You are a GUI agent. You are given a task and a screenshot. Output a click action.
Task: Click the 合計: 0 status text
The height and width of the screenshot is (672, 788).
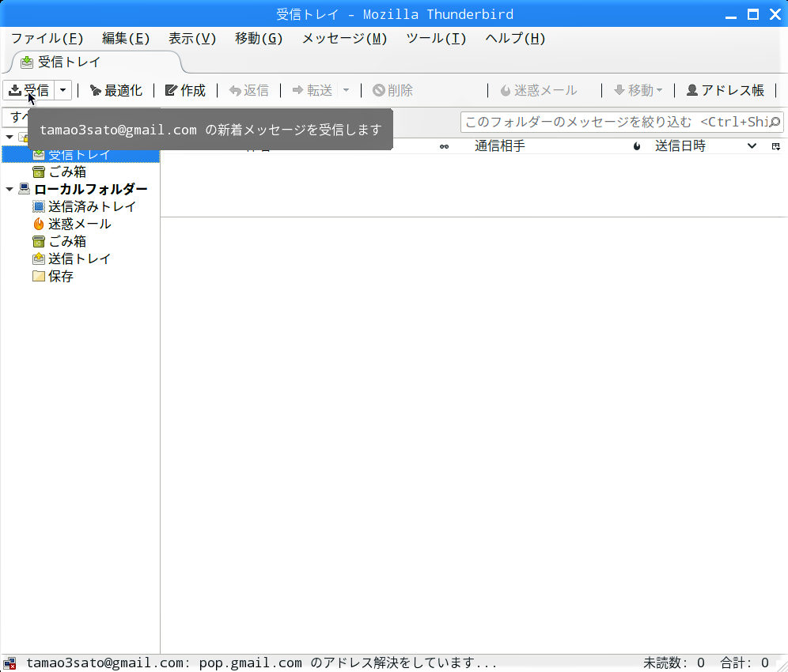coord(744,663)
